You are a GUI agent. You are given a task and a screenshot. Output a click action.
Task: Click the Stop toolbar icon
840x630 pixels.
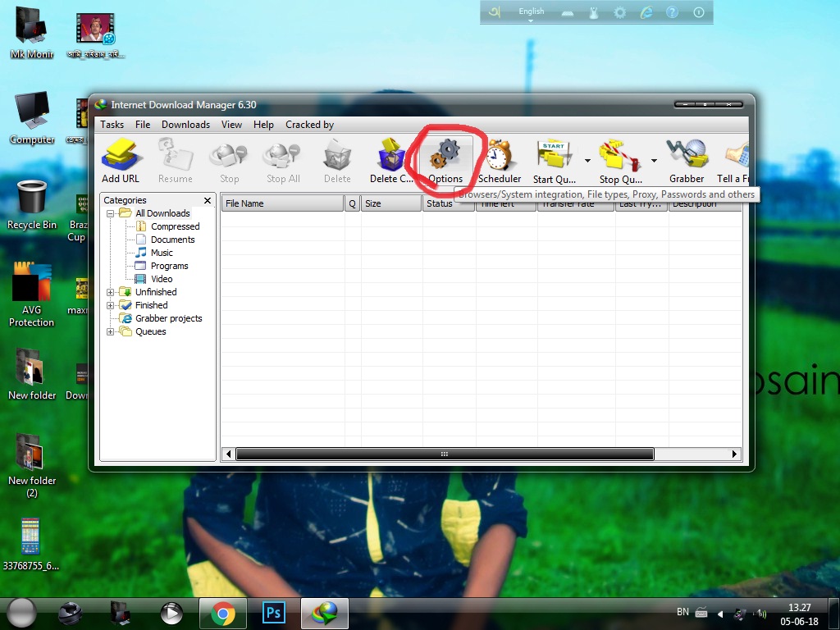[x=230, y=161]
